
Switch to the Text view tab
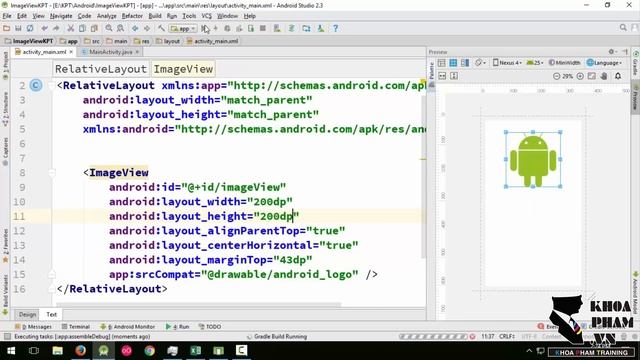[x=51, y=314]
